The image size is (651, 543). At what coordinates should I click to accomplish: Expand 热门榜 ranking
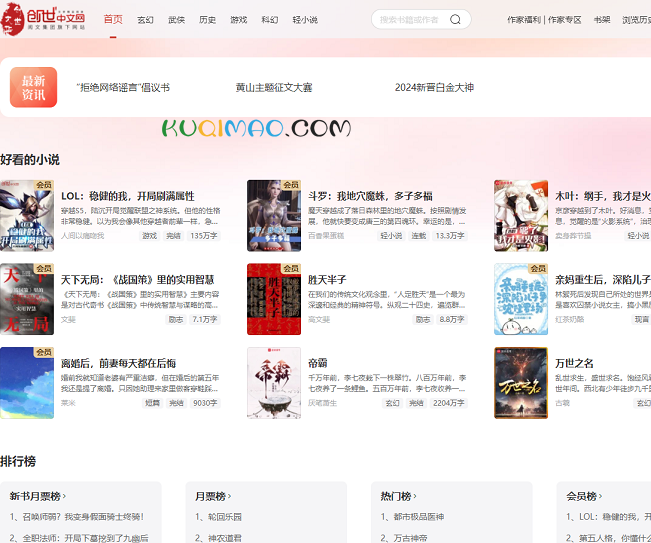[x=399, y=496]
